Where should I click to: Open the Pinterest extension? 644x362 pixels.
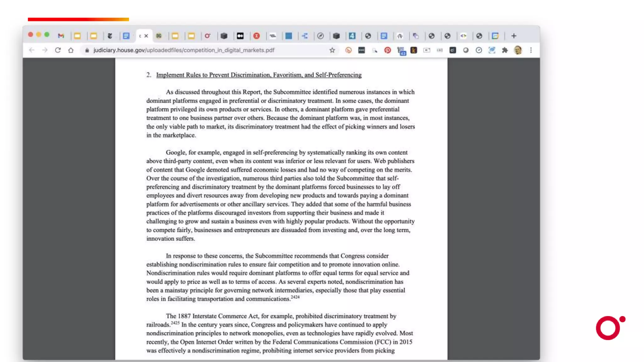[387, 50]
